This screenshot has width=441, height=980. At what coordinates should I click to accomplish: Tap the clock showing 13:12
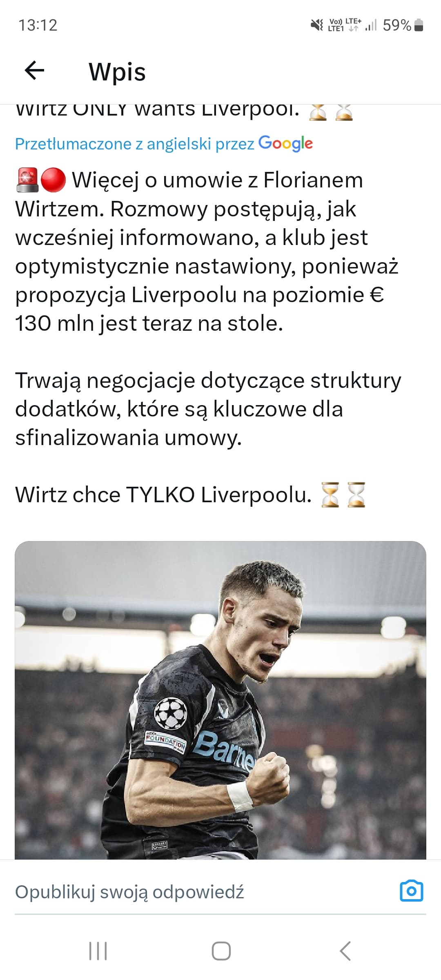click(38, 25)
